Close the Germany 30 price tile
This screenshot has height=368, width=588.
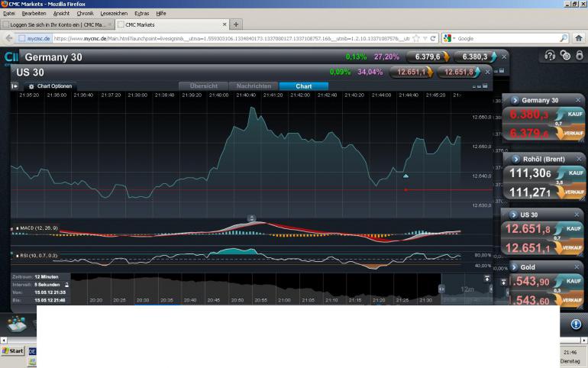pyautogui.click(x=578, y=100)
